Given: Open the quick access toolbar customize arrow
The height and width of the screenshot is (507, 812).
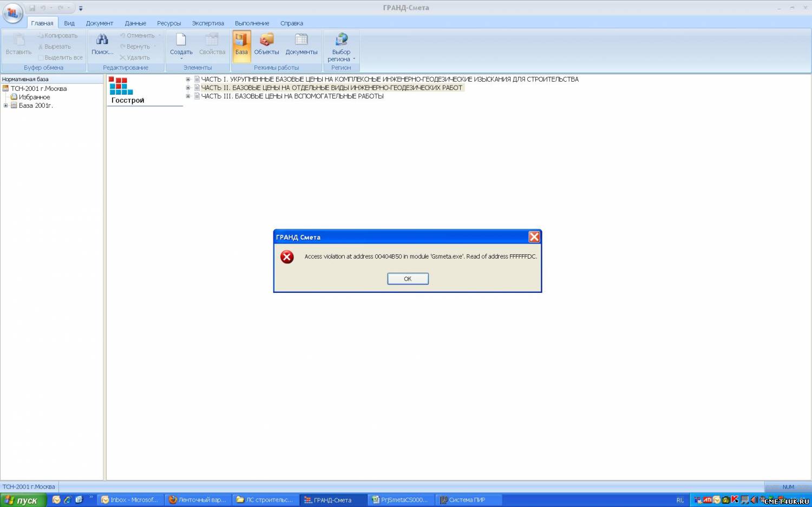Looking at the screenshot, I should 81,9.
